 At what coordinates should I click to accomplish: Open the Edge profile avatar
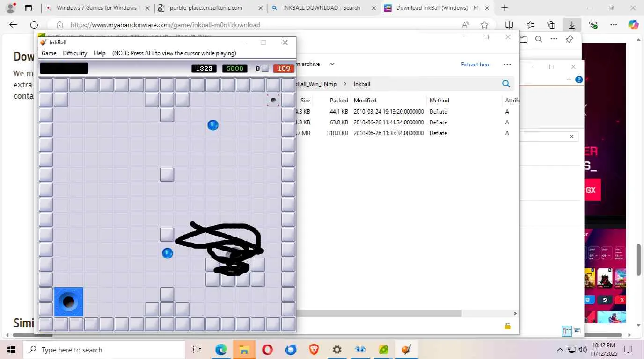(x=10, y=8)
